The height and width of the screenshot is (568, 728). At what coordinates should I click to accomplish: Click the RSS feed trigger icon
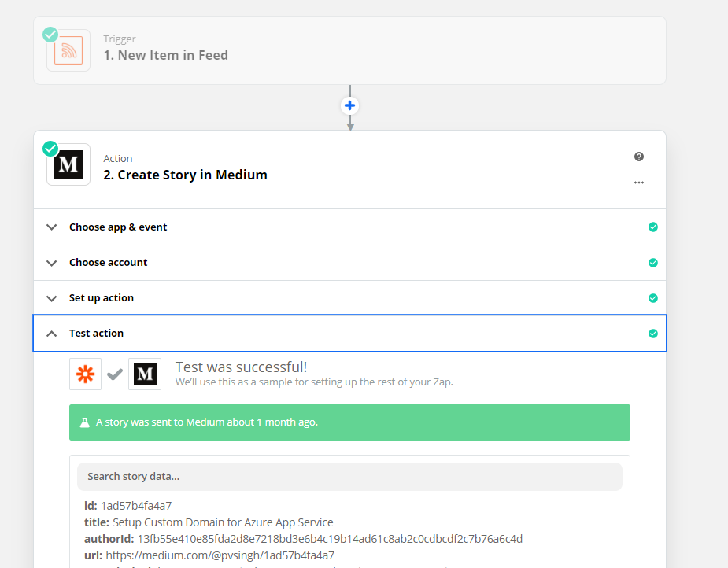pyautogui.click(x=68, y=50)
